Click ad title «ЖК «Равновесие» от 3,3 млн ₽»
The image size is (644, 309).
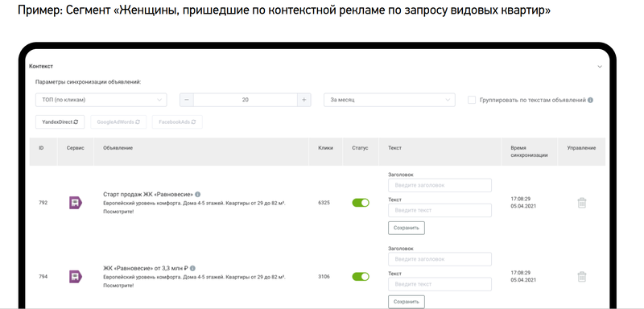coord(146,268)
